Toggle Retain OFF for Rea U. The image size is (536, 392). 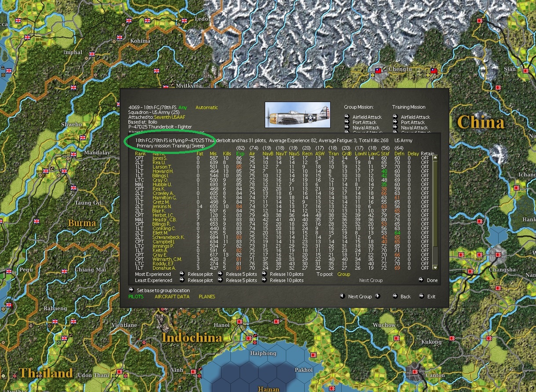point(424,162)
